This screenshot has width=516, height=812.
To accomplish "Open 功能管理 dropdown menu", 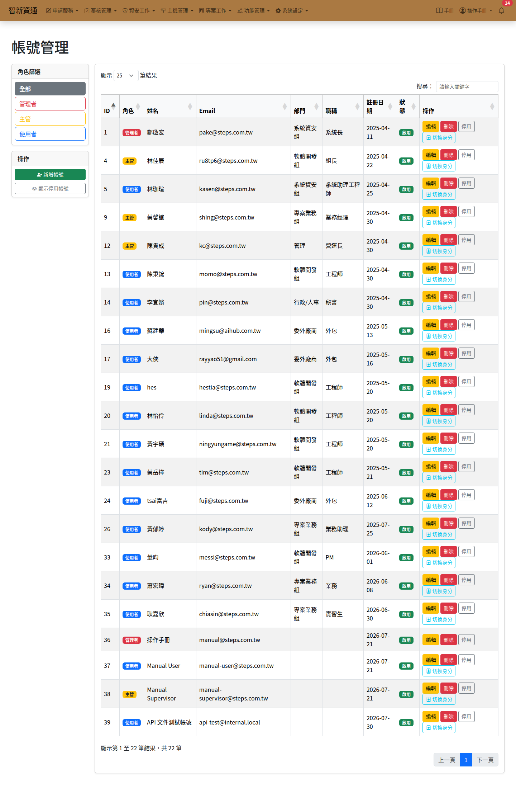I will tap(254, 11).
